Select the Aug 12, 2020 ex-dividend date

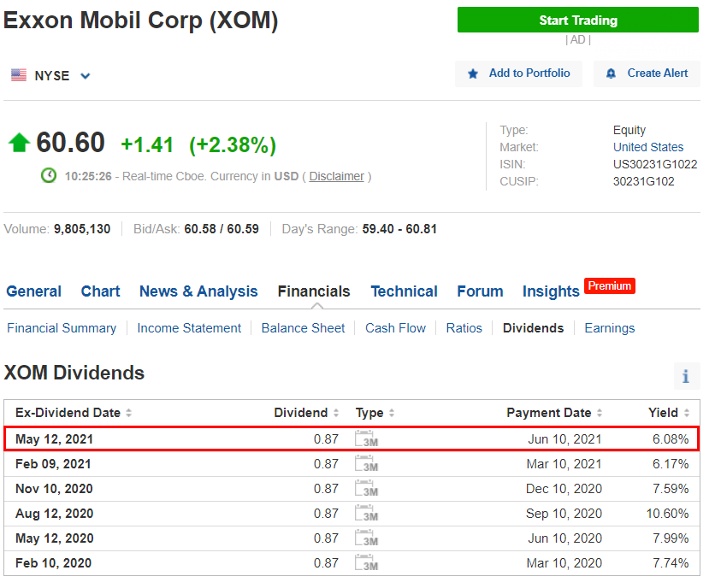[x=54, y=514]
